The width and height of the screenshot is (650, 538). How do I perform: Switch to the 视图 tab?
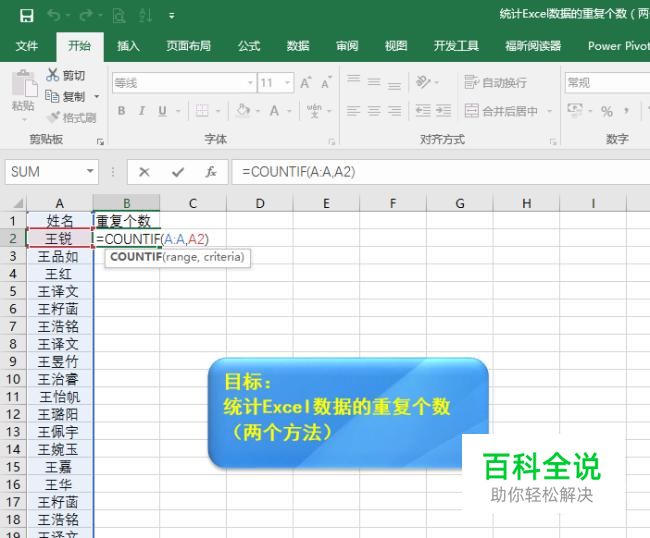coord(396,46)
